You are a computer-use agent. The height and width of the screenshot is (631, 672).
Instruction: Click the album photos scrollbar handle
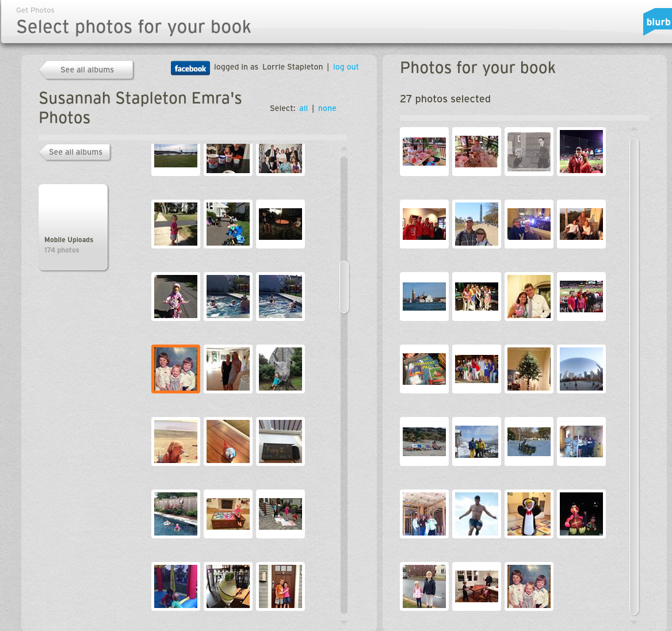(x=344, y=287)
